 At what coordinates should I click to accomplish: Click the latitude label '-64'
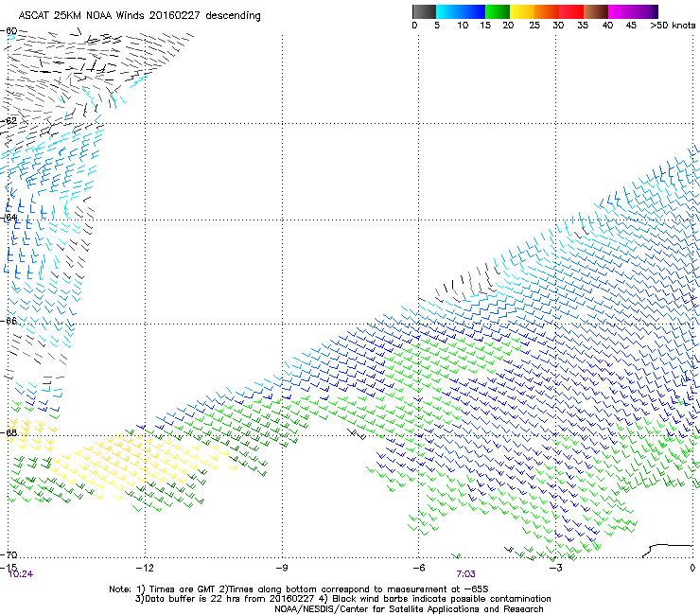(9, 218)
